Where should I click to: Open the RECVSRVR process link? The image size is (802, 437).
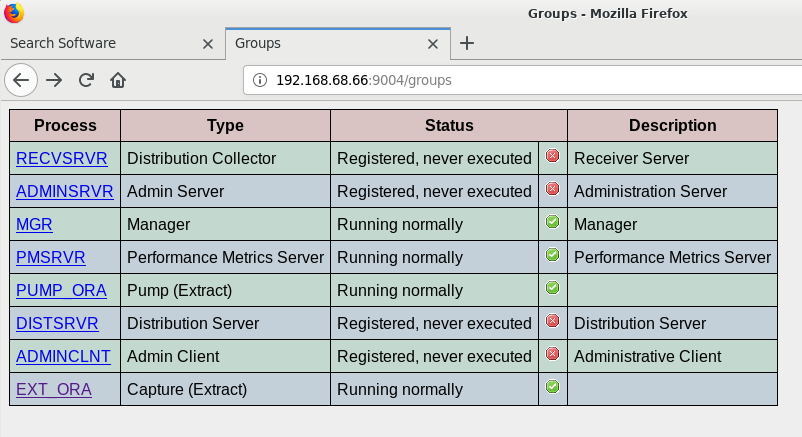tap(62, 159)
